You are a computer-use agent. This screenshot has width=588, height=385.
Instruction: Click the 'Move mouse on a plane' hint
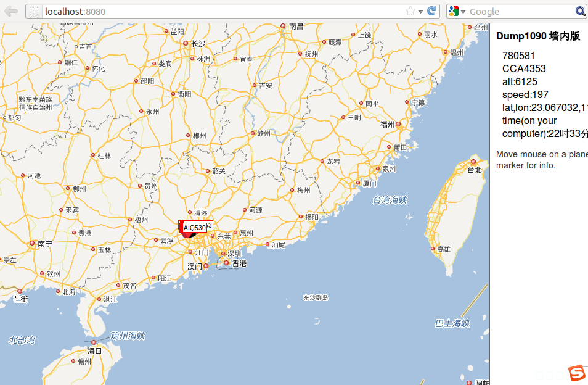pos(542,160)
